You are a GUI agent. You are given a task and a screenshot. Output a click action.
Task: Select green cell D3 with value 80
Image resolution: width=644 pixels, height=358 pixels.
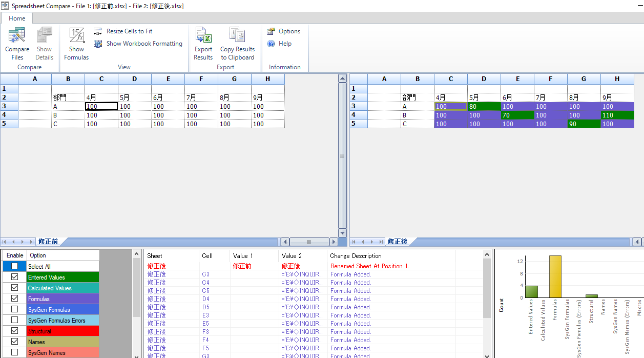coord(484,107)
